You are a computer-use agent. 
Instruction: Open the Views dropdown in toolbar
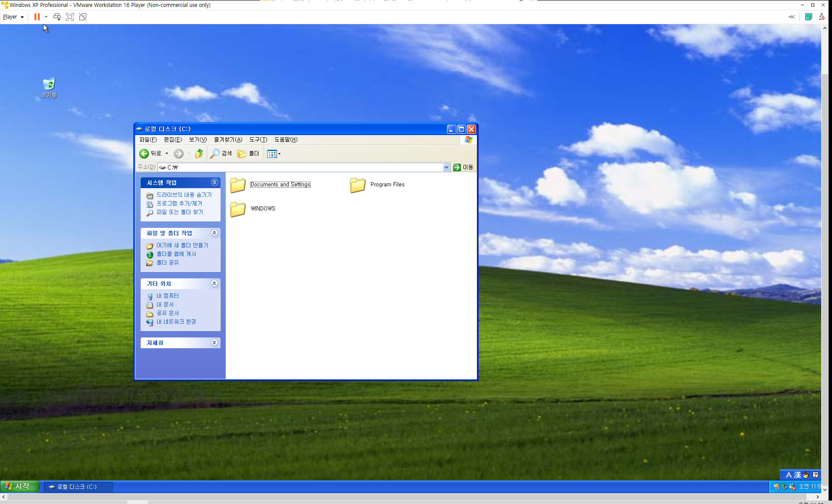tap(274, 154)
